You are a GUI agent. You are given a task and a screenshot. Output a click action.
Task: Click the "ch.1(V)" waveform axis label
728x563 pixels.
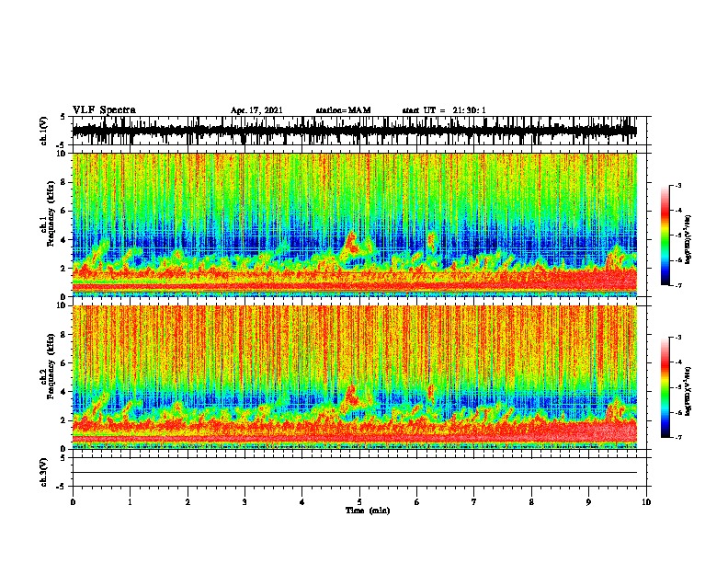[x=44, y=131]
